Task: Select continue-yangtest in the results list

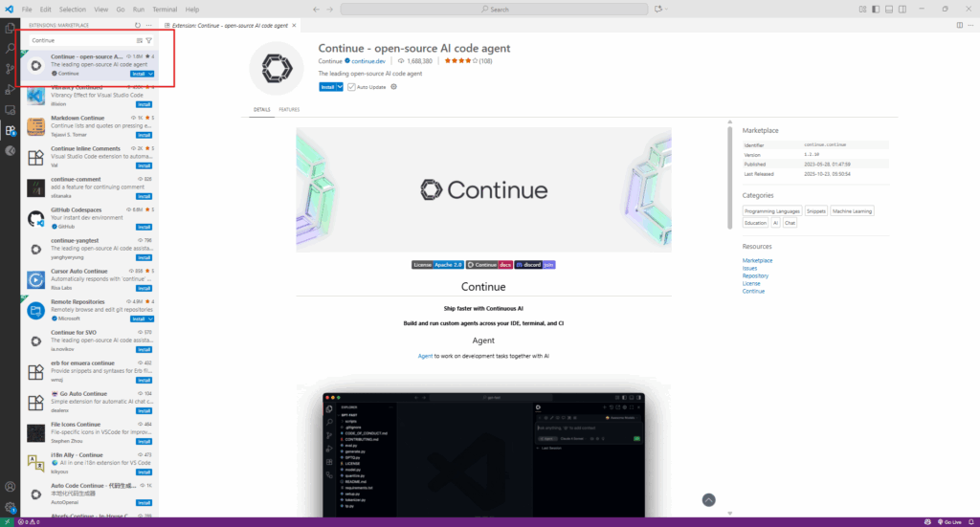Action: pyautogui.click(x=90, y=249)
